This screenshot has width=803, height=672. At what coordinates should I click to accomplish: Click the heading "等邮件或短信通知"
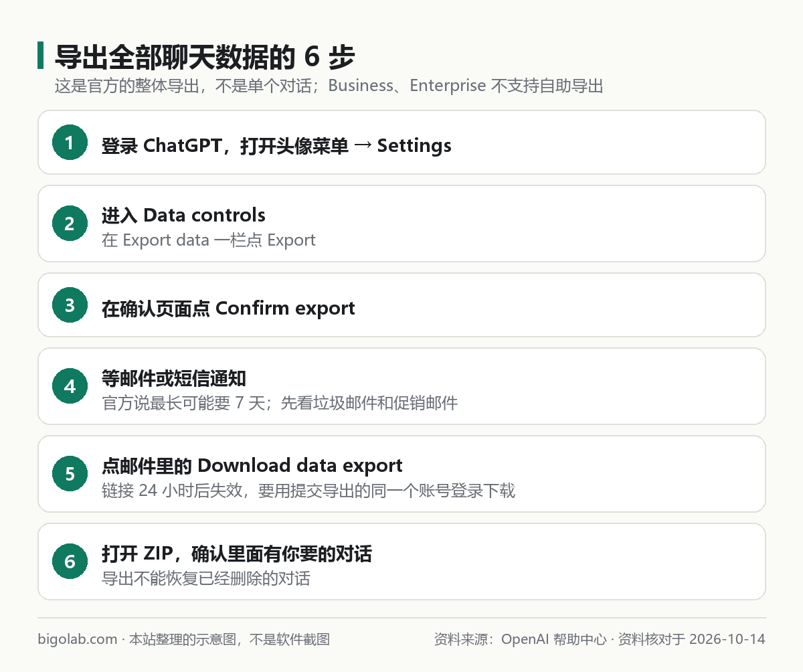pos(174,378)
